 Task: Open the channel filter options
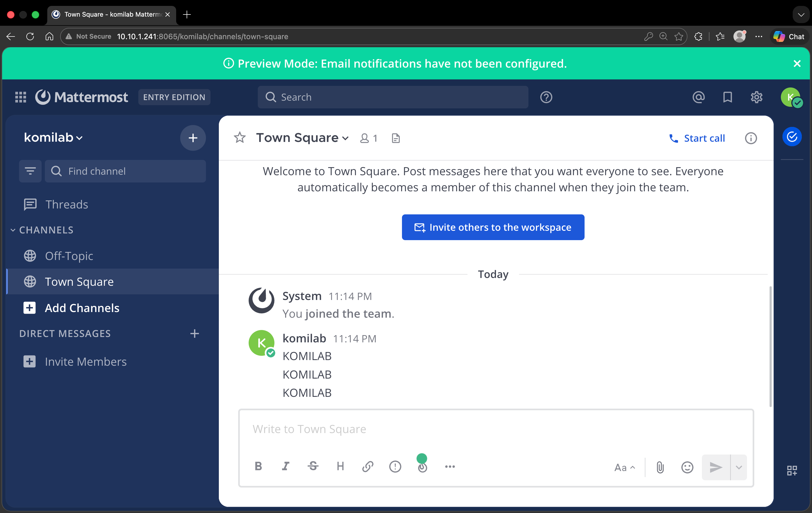(x=30, y=171)
